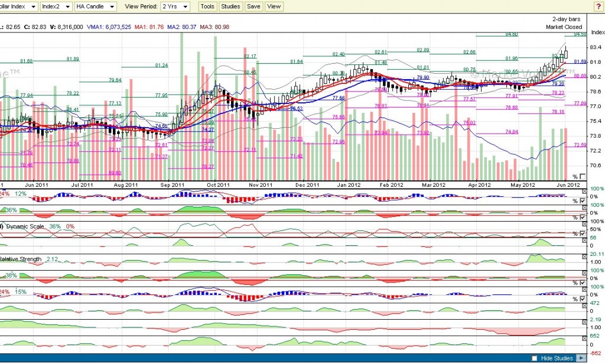Close the second study panel showing 36%
Screen dimensions: 605x364
[584, 207]
